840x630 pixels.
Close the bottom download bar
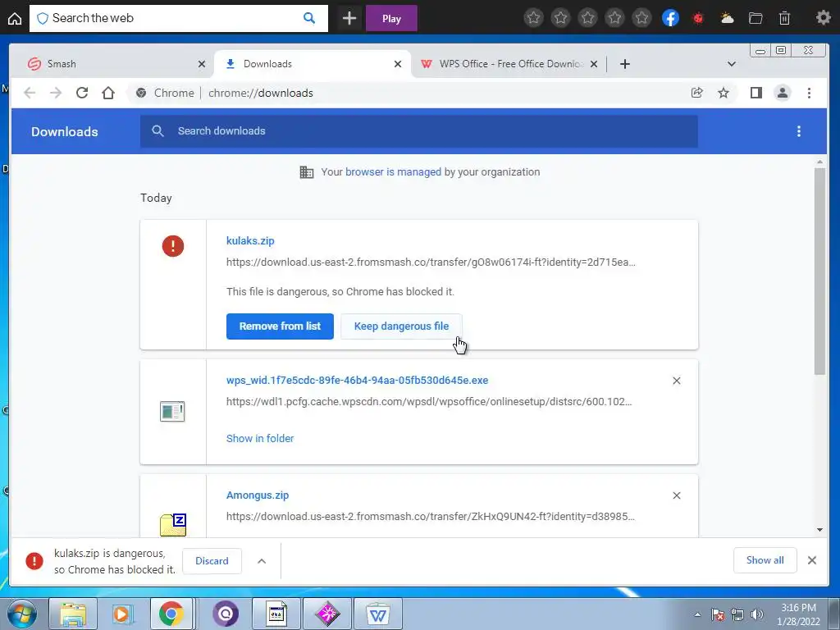click(811, 560)
